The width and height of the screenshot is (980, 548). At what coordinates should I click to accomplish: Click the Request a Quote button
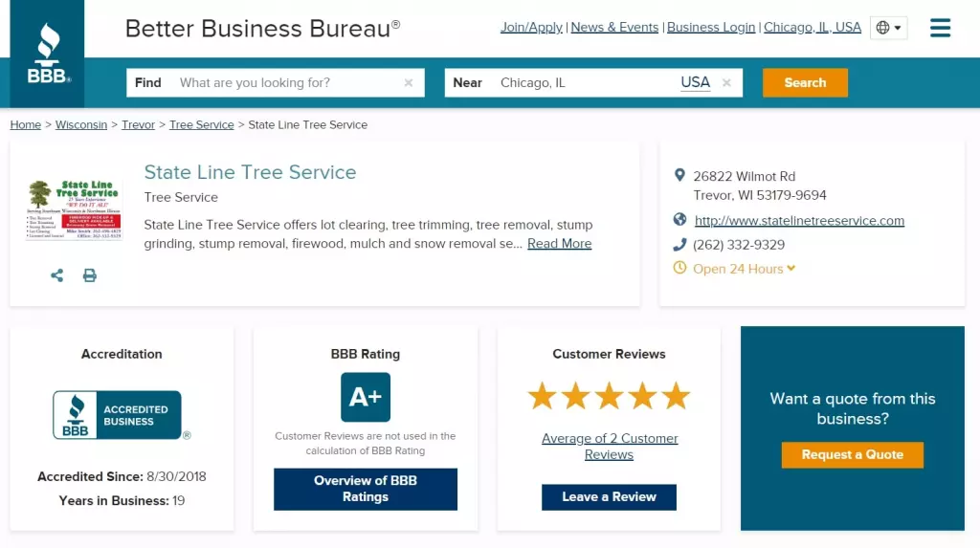tap(853, 455)
